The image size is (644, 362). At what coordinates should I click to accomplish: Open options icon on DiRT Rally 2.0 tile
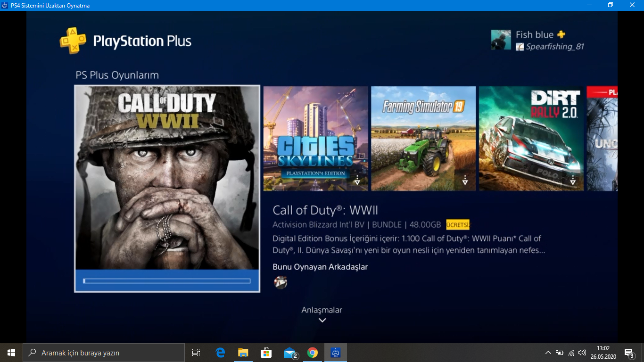tap(573, 180)
